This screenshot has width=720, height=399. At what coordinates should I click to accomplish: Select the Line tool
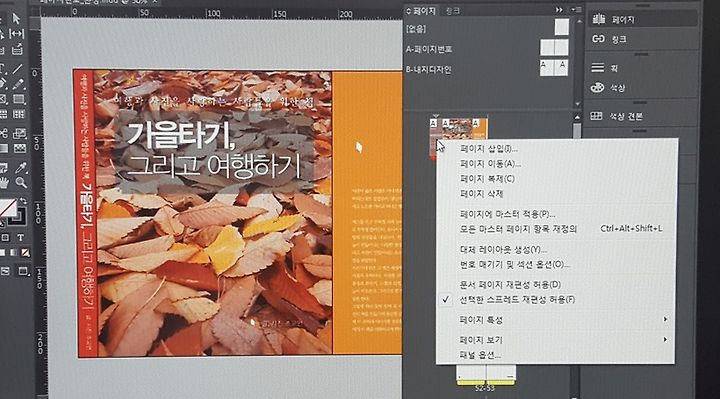(17, 69)
